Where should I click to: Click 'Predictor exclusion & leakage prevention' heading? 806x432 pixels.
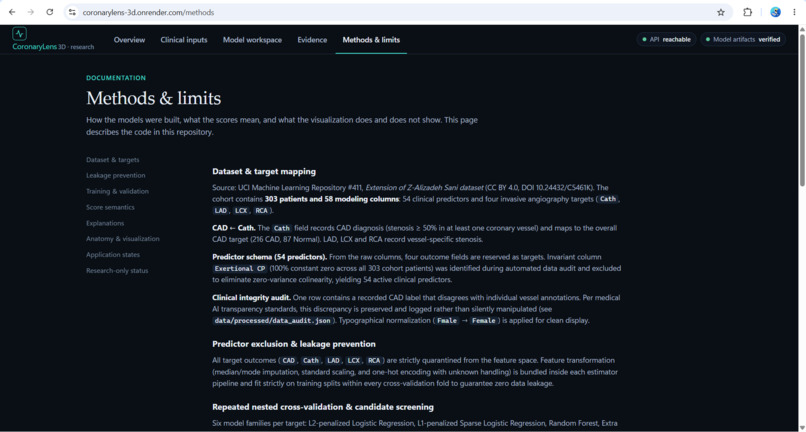click(x=294, y=344)
